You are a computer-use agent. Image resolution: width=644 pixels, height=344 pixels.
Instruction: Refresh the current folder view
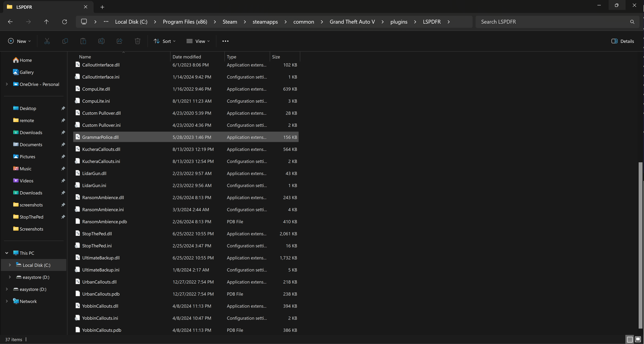click(x=65, y=22)
